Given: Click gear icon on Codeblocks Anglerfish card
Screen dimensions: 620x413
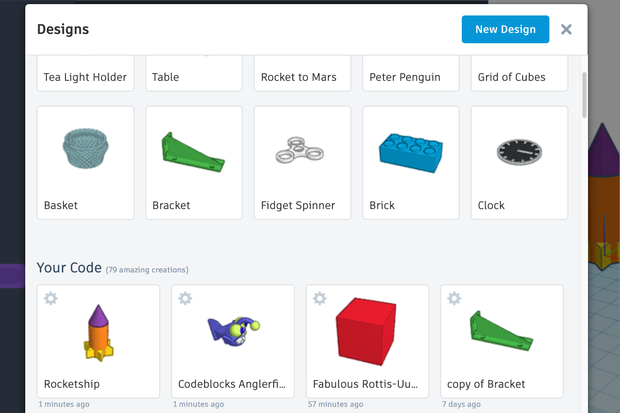Looking at the screenshot, I should (185, 299).
